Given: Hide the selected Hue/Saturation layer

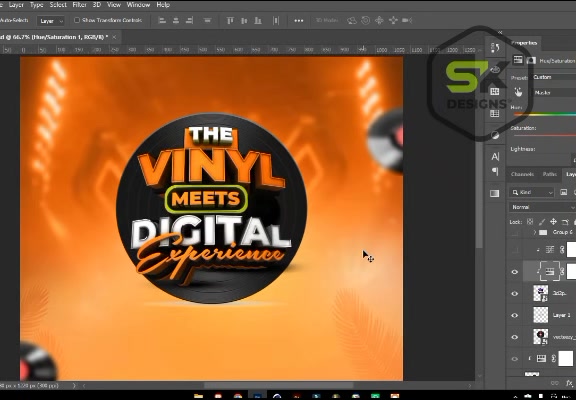Looking at the screenshot, I should tap(515, 272).
